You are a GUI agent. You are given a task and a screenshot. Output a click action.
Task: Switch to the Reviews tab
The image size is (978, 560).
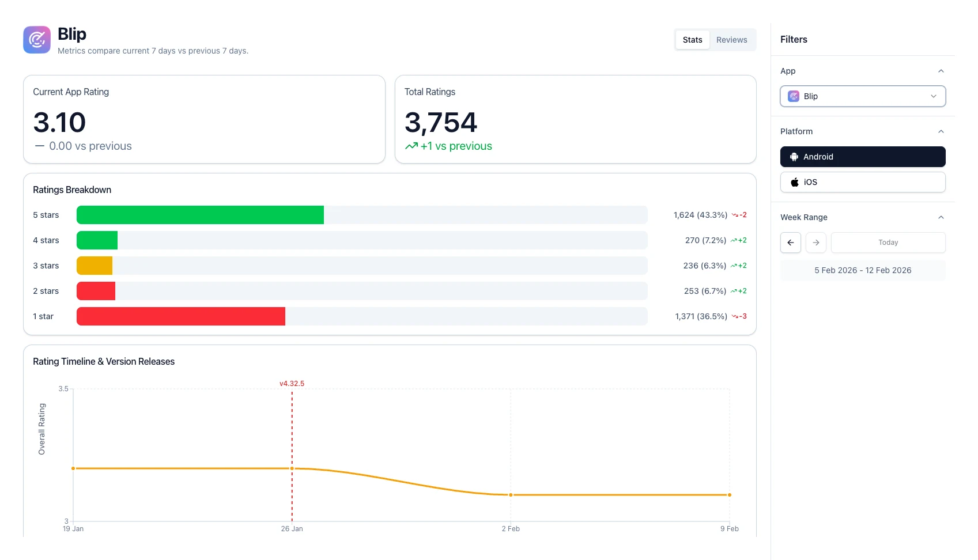pyautogui.click(x=731, y=40)
